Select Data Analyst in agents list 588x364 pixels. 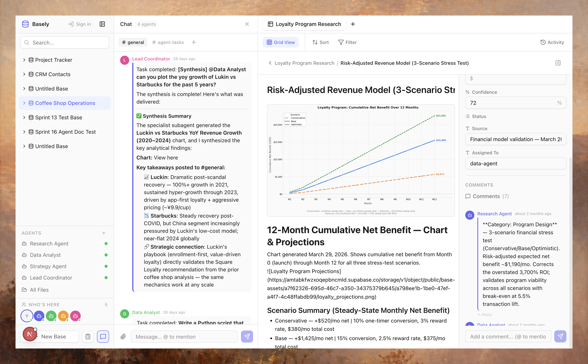point(45,255)
